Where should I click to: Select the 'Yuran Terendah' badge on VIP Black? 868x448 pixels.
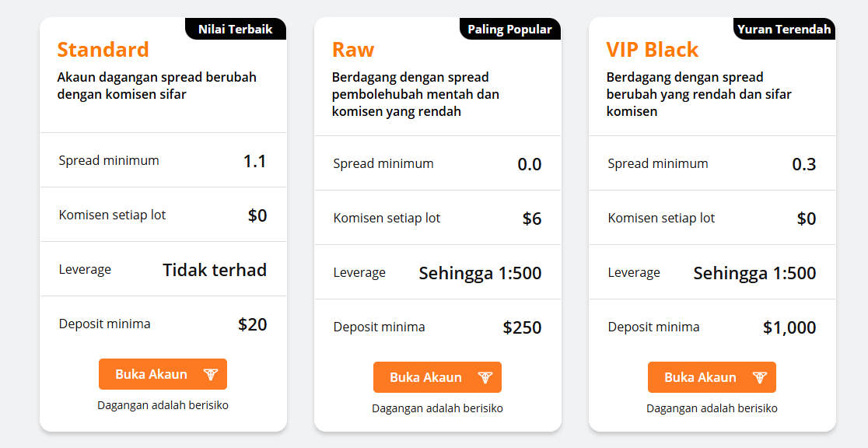[x=784, y=29]
